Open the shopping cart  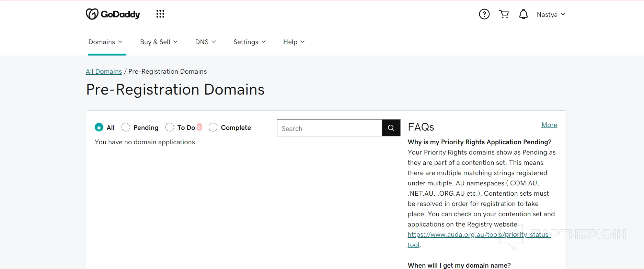pos(504,14)
